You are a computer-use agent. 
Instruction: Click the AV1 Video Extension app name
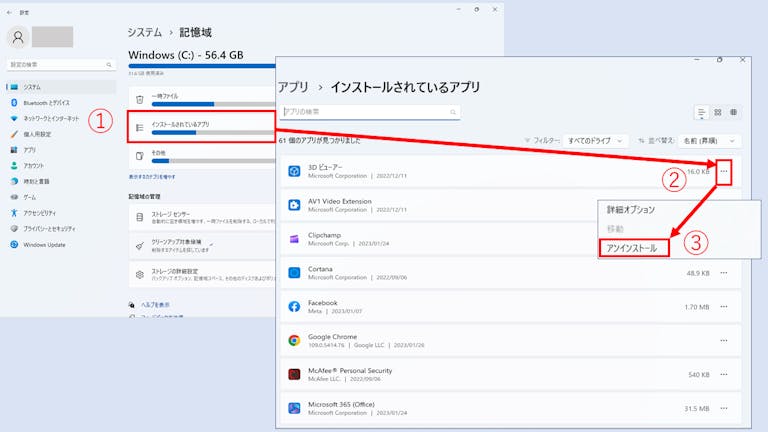(339, 201)
